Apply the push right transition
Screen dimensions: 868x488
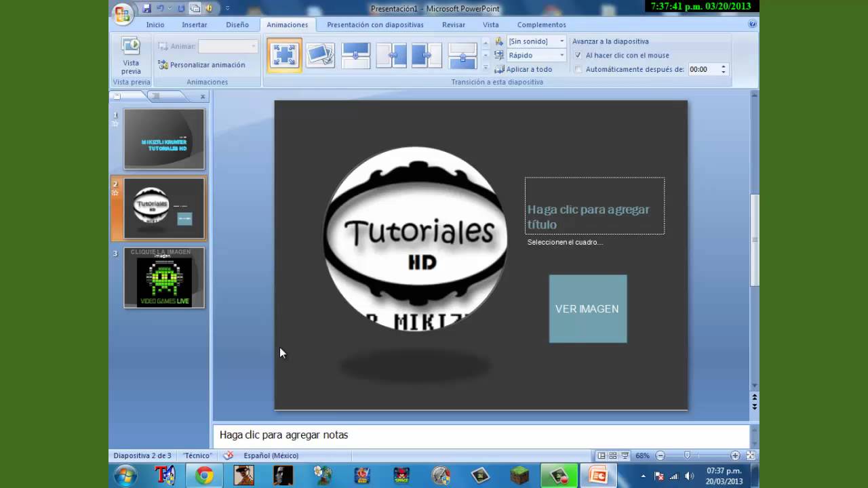click(427, 55)
